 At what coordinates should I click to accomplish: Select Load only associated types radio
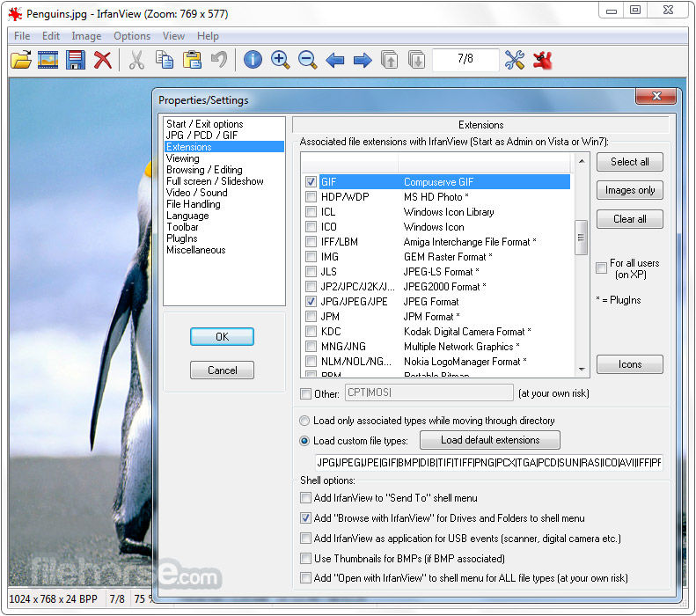click(304, 421)
